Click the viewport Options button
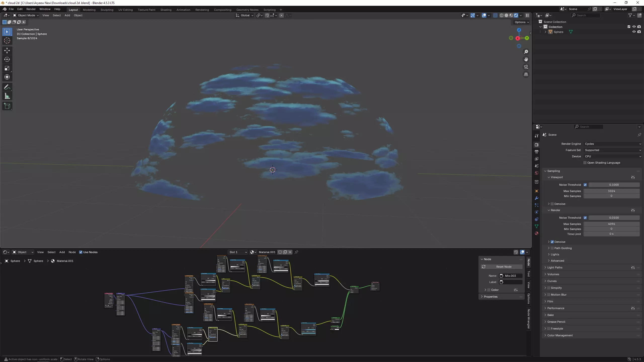 coord(521,22)
